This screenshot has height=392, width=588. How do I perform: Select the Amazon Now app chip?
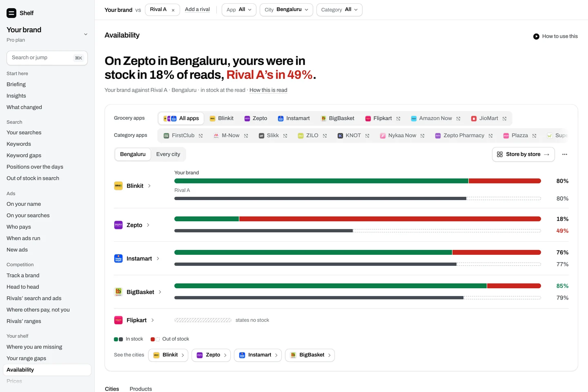click(435, 118)
